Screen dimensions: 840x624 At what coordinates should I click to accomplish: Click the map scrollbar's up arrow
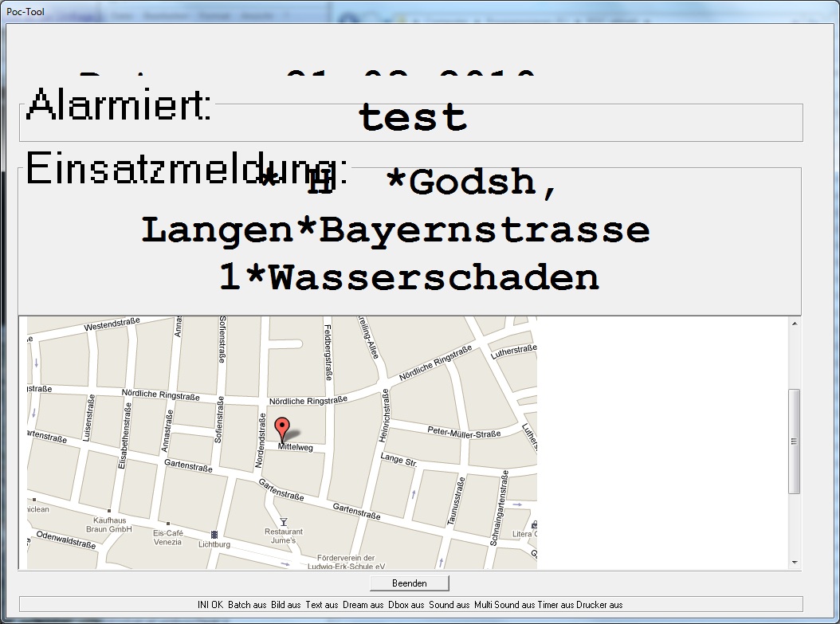click(794, 324)
